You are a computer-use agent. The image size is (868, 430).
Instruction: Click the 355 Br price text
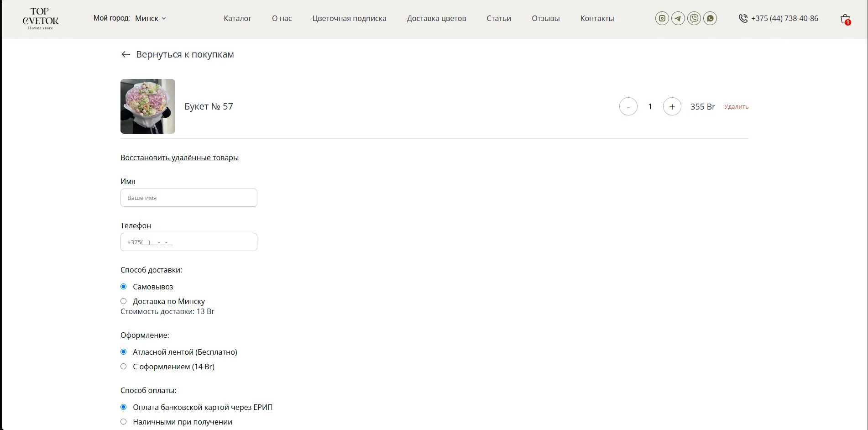(x=702, y=106)
